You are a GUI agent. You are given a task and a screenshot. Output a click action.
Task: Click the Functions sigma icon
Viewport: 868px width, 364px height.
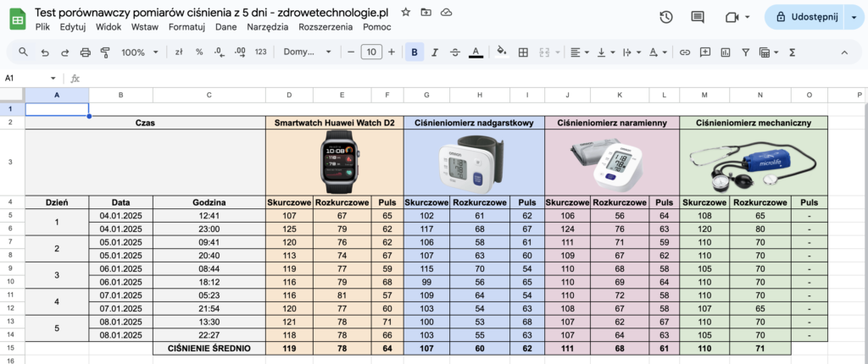point(793,52)
